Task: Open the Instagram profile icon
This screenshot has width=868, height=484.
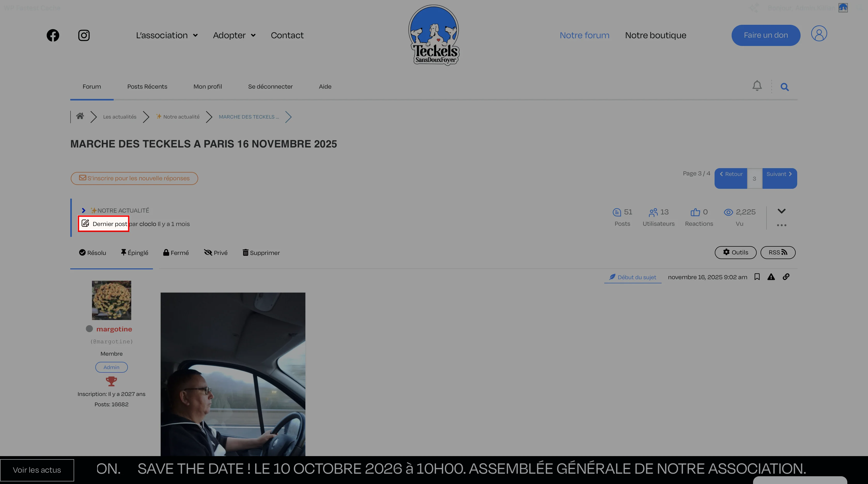Action: coord(84,35)
